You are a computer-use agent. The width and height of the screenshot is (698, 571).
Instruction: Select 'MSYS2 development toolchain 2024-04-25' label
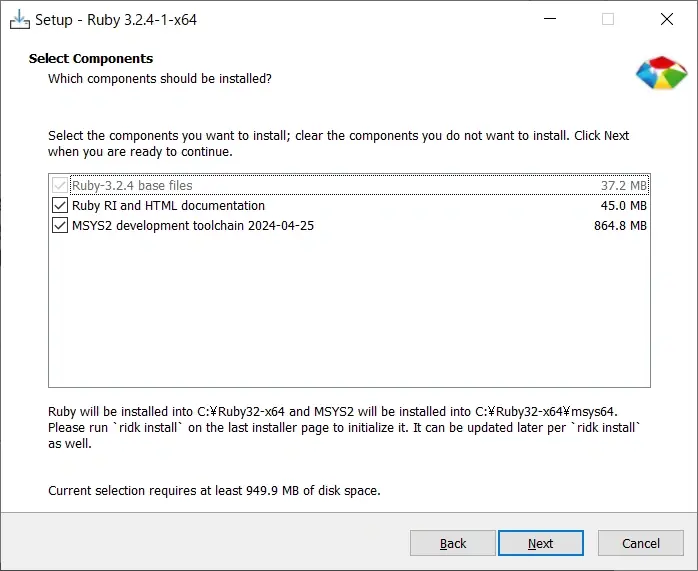[193, 226]
